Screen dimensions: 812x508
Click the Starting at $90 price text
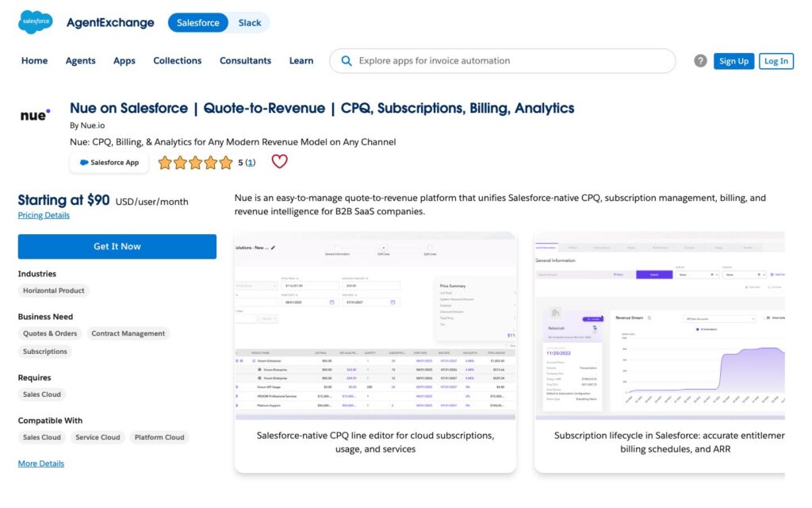[x=63, y=201]
